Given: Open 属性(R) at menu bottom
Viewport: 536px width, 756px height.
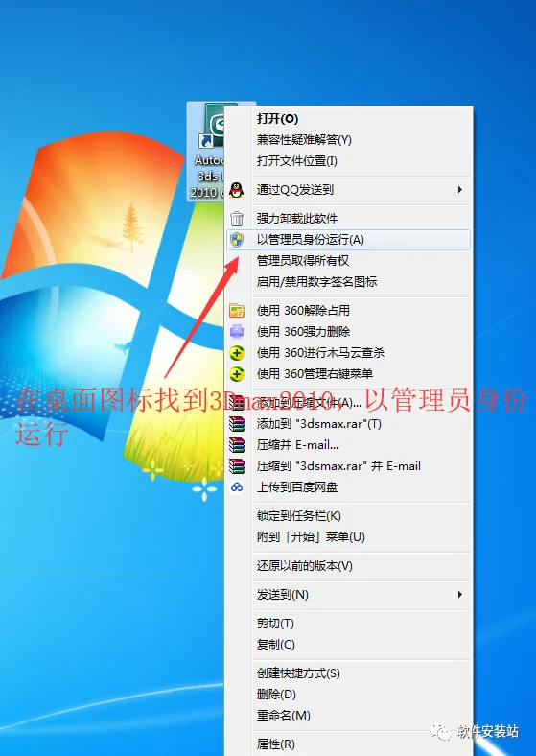Looking at the screenshot, I should pyautogui.click(x=348, y=744).
